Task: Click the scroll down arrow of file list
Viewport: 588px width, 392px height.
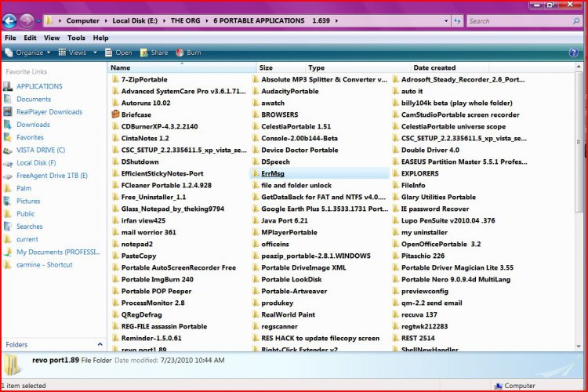Action: 579,347
